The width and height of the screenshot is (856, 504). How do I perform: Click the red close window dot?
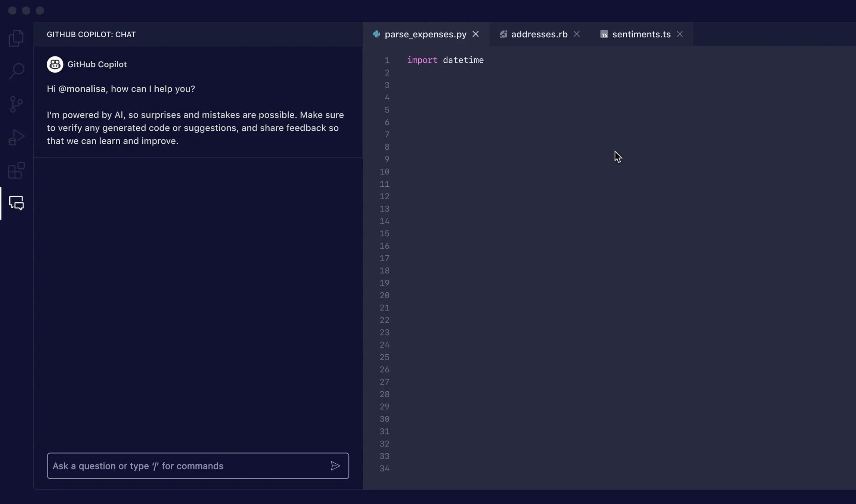pos(12,10)
